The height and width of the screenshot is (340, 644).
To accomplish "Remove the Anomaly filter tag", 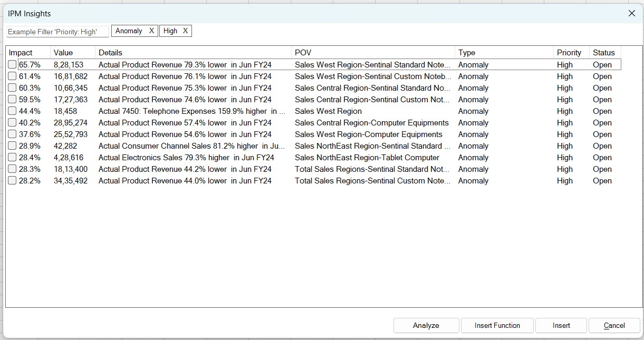I will [x=151, y=31].
